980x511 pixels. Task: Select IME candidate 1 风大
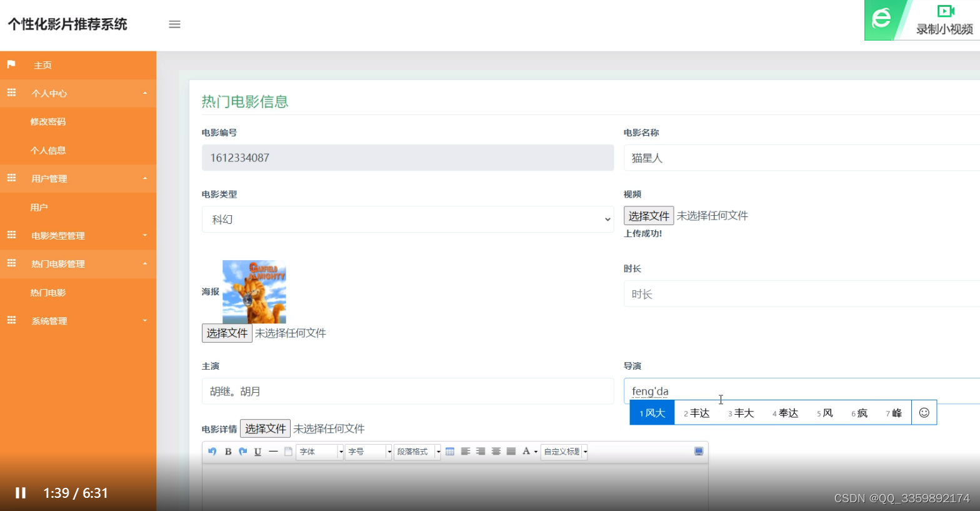pyautogui.click(x=652, y=413)
